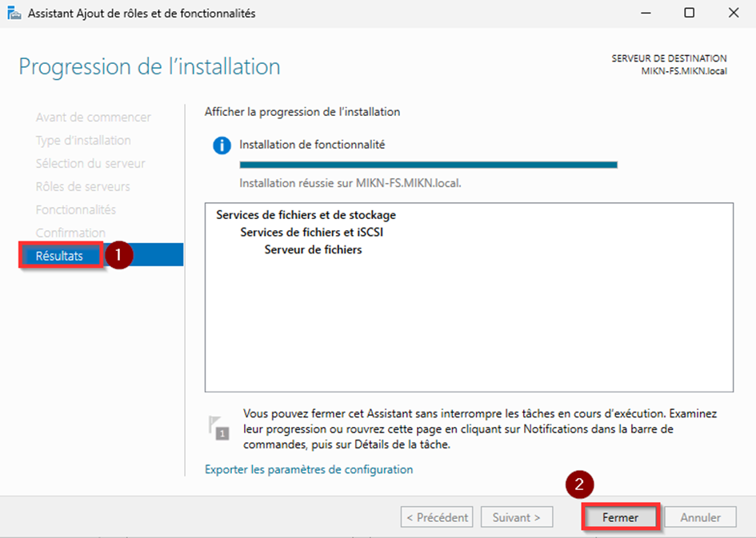Maximize the Assistant window
This screenshot has height=538, width=756.
[x=689, y=14]
